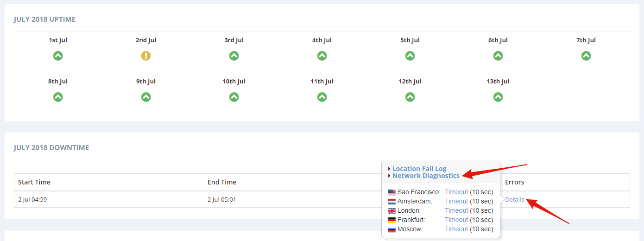Click the 3rd Jul green uptime icon
Viewport: 644px width, 241px height.
[x=234, y=56]
